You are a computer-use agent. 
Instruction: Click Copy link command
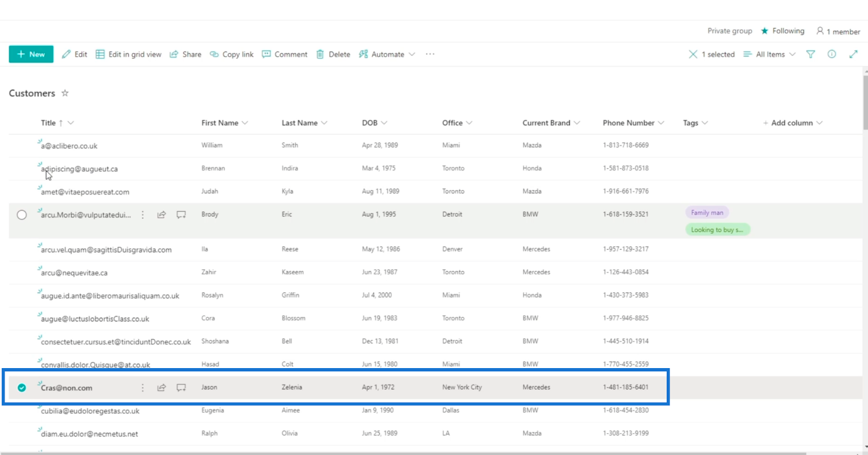(x=232, y=54)
